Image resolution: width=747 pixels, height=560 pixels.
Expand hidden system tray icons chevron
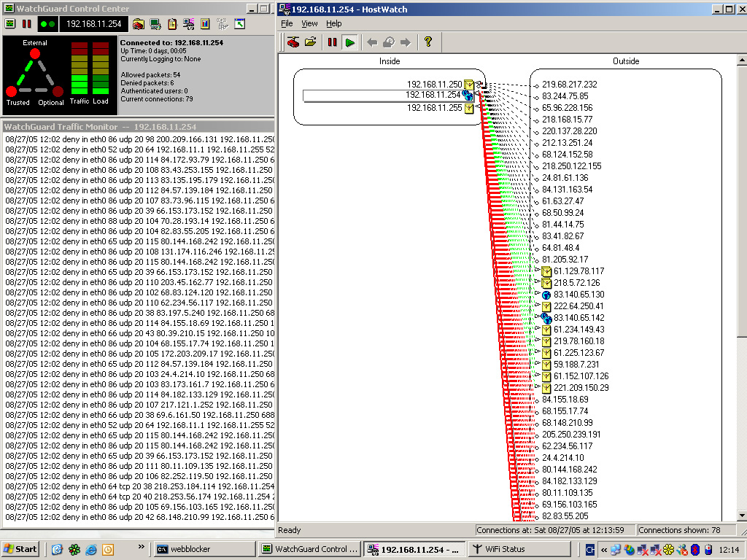(604, 550)
